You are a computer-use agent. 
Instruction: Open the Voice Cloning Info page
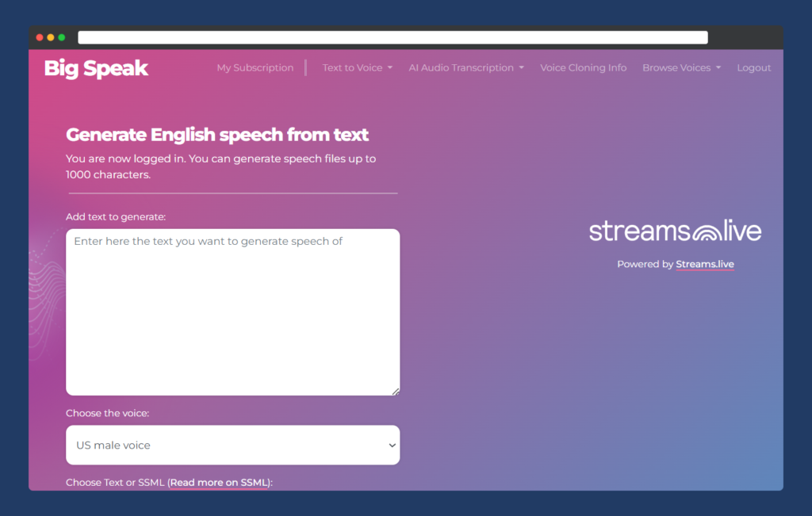583,68
